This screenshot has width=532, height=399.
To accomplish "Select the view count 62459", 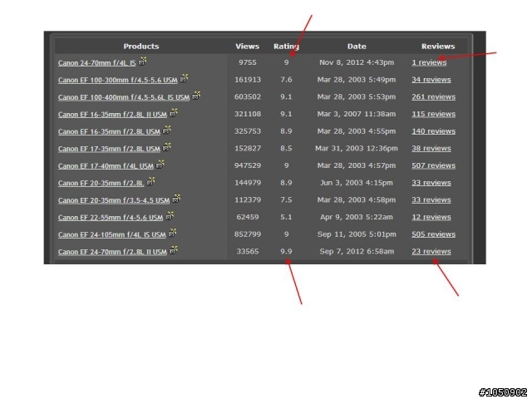I will pos(248,217).
